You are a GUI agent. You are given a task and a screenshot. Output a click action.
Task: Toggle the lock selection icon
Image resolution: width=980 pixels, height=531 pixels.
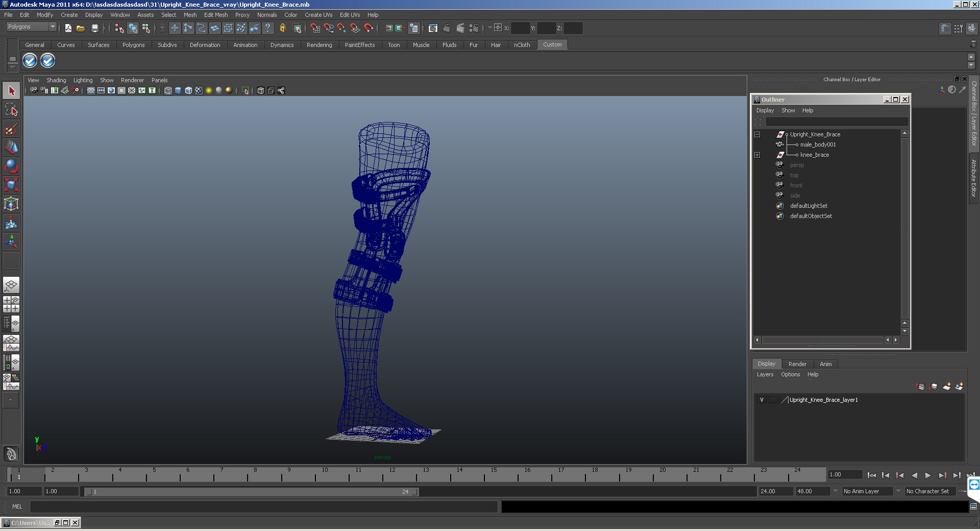[x=282, y=28]
